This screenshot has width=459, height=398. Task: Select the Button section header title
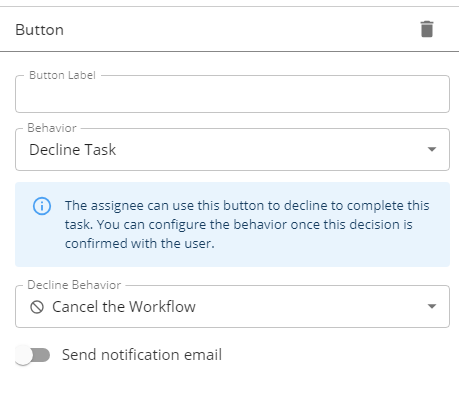39,30
